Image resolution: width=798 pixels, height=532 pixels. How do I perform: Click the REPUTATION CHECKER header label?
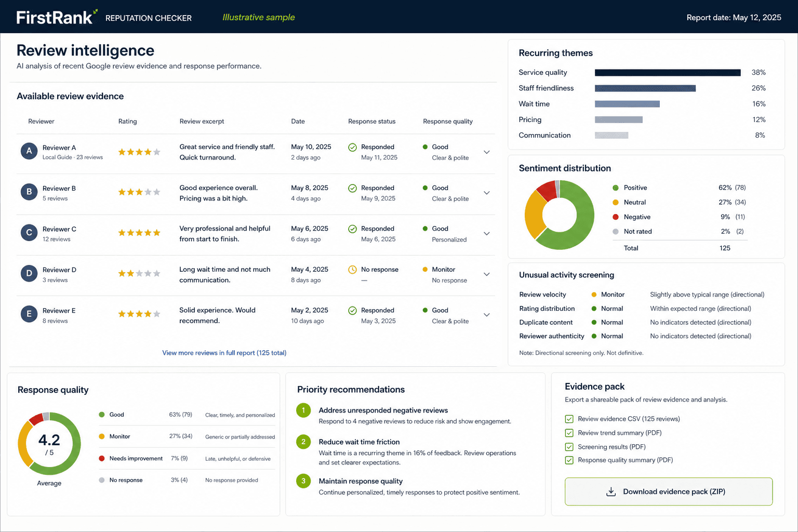[x=149, y=18]
